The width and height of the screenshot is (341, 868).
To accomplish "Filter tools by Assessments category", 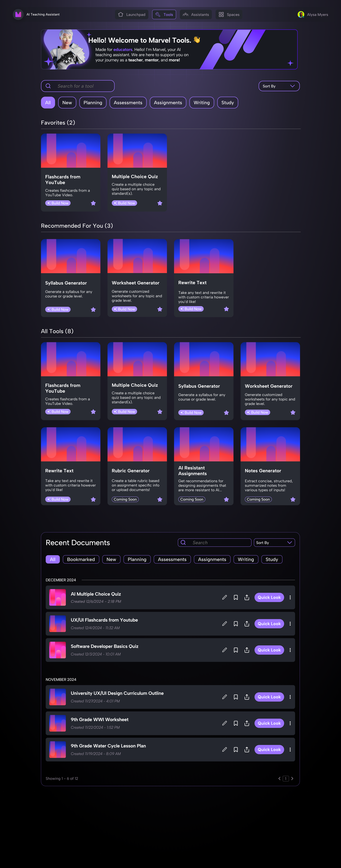I will (x=128, y=102).
